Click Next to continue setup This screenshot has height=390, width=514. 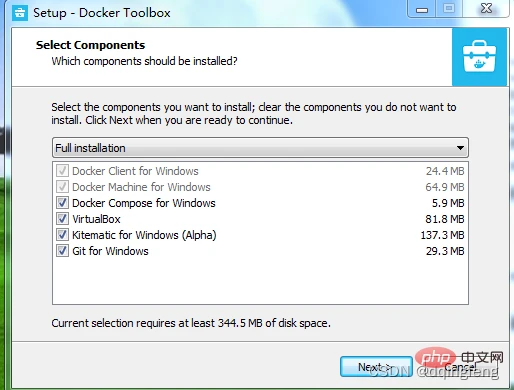tap(376, 367)
